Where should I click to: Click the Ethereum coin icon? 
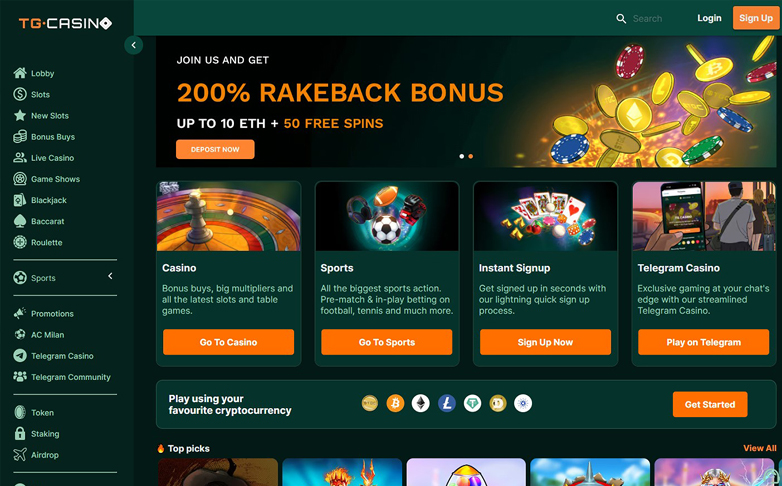[421, 403]
